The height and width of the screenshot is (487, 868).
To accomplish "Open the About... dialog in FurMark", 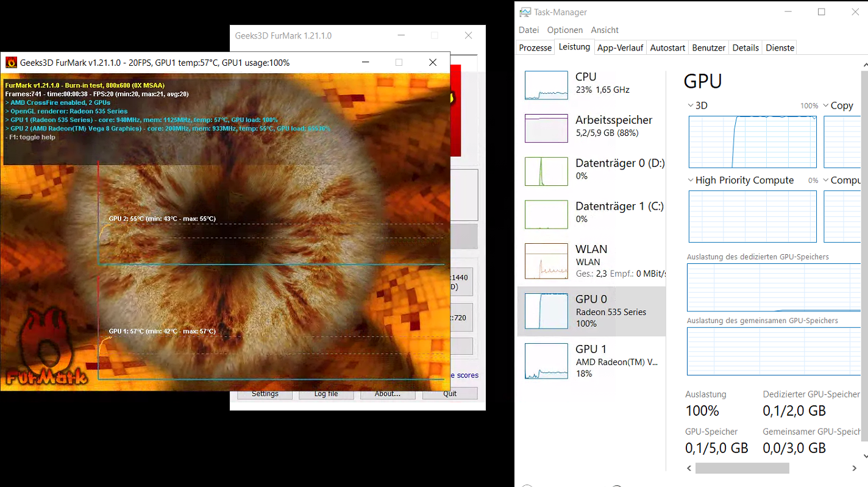I will tap(388, 394).
